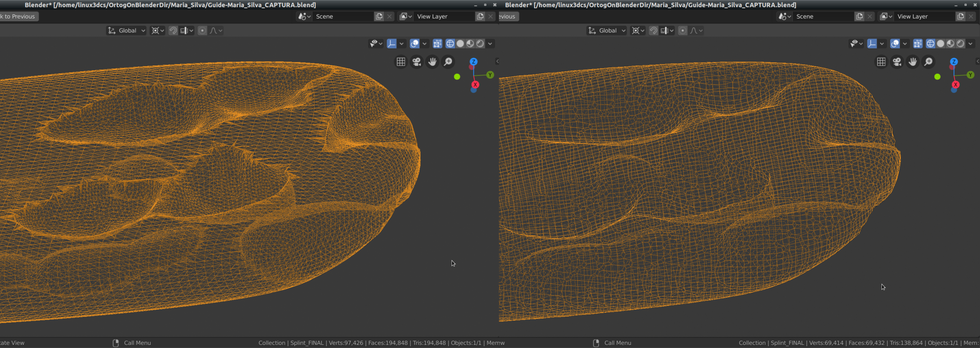Click blue Z axis on right window gizmo
The image size is (980, 348).
pos(954,62)
